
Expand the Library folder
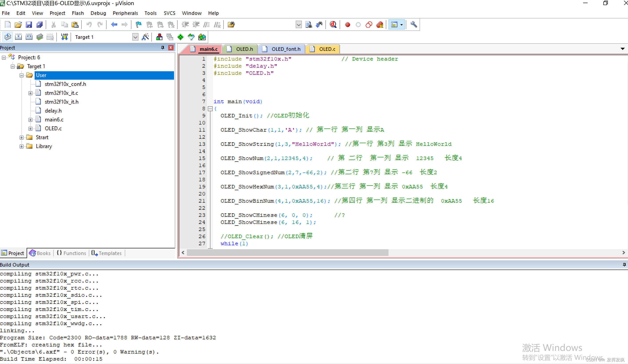(x=22, y=146)
